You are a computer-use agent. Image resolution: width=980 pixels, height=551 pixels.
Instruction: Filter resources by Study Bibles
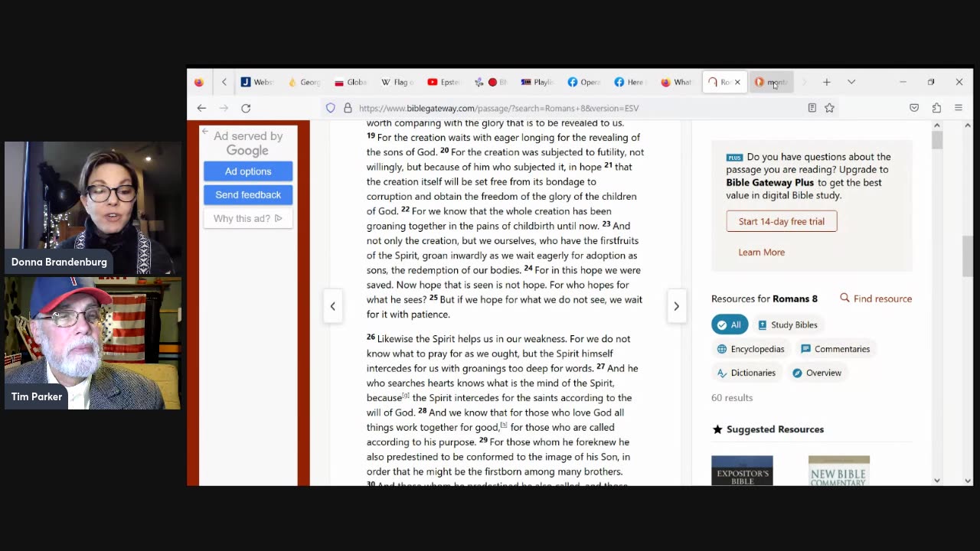point(788,324)
